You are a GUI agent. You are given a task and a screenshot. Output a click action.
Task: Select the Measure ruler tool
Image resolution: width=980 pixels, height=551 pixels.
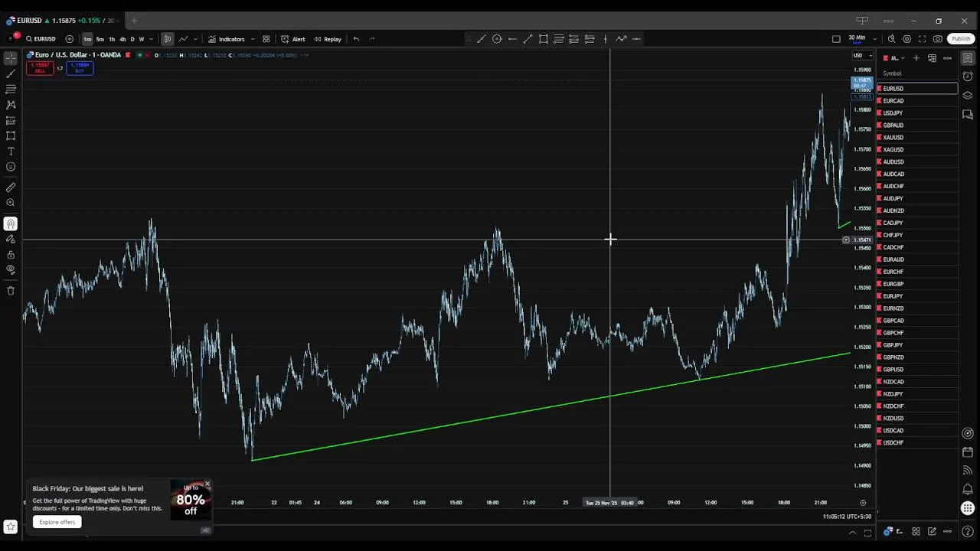11,187
